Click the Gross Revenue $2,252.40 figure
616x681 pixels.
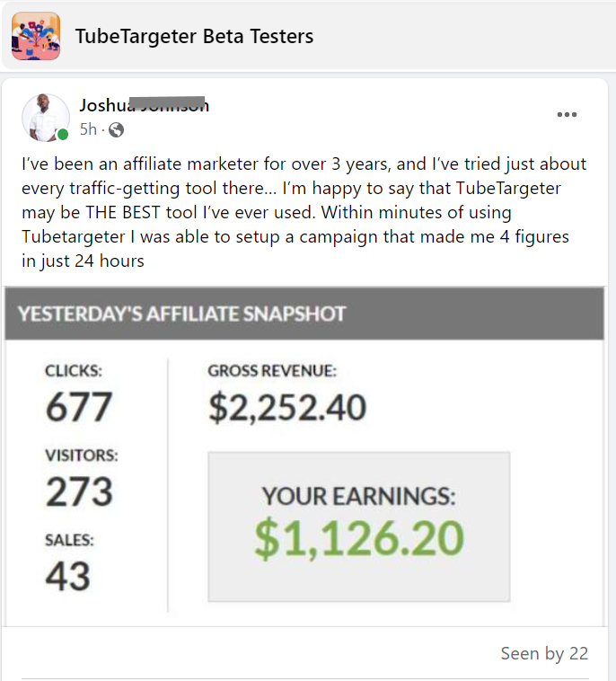point(287,408)
